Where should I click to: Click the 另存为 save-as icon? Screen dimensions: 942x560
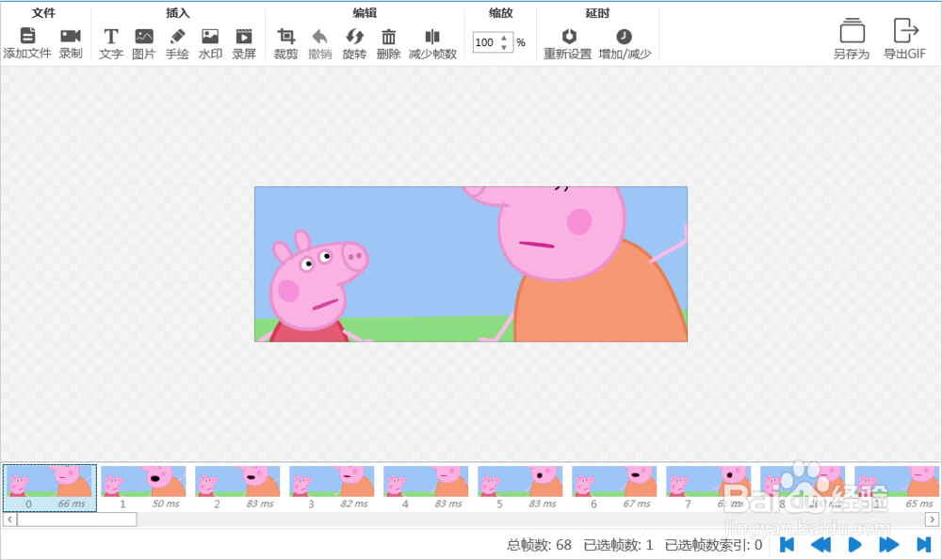[852, 30]
